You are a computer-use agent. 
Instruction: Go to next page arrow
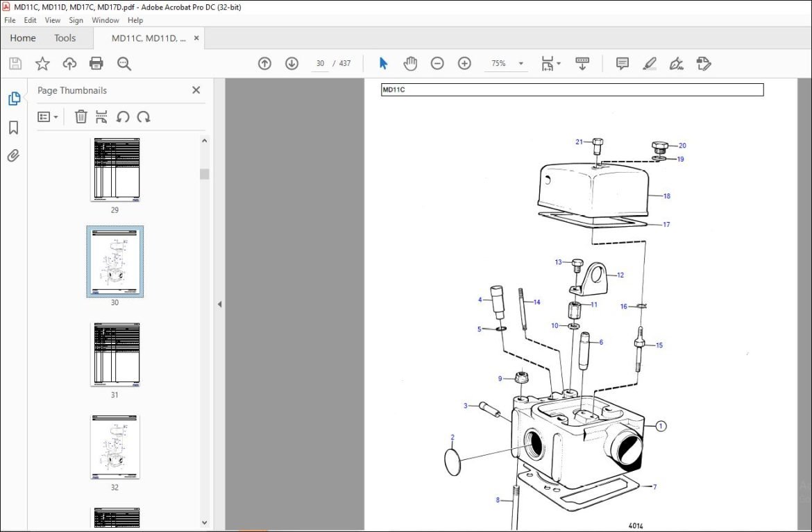[291, 63]
